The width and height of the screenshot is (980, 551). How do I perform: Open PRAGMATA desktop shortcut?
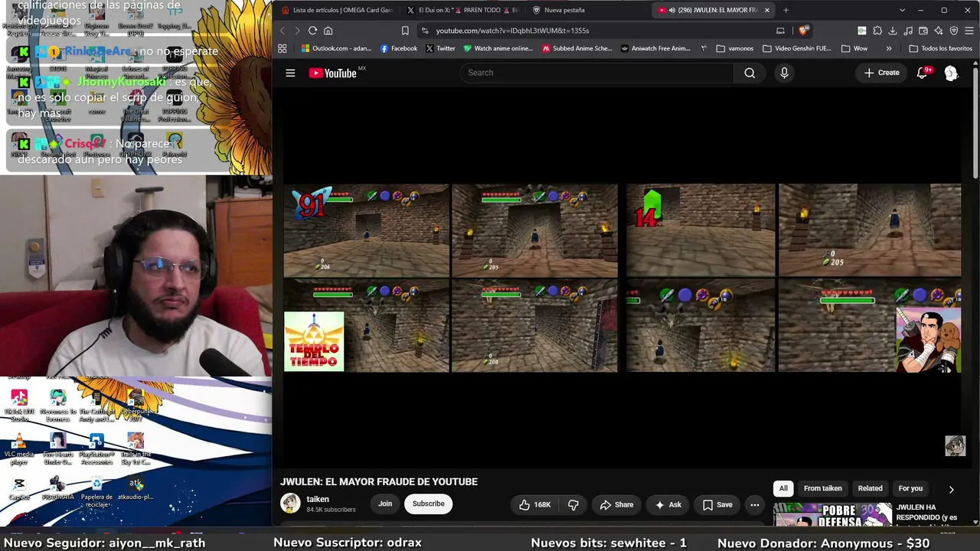[x=57, y=490]
